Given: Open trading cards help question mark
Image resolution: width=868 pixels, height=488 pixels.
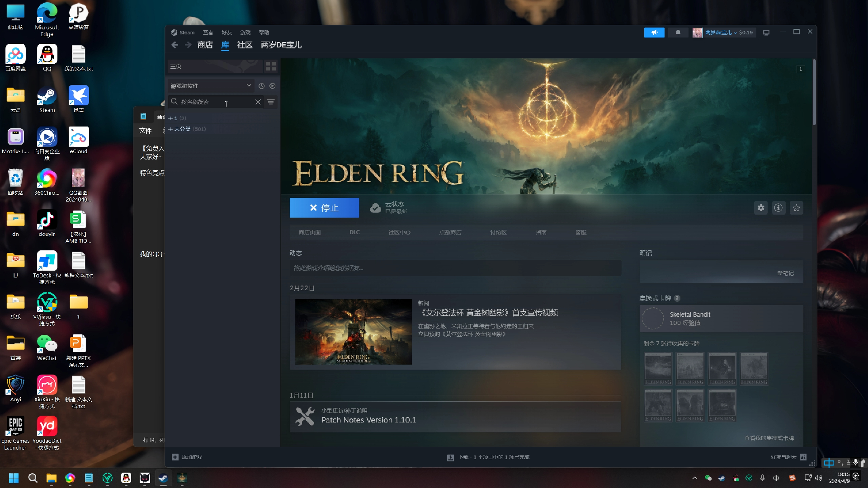Looking at the screenshot, I should point(677,298).
